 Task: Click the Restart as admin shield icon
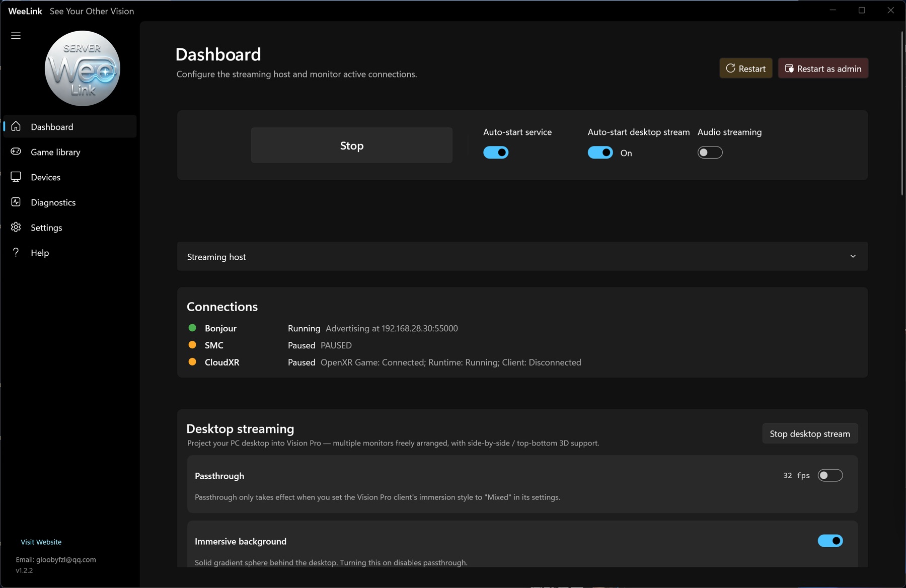click(x=789, y=68)
